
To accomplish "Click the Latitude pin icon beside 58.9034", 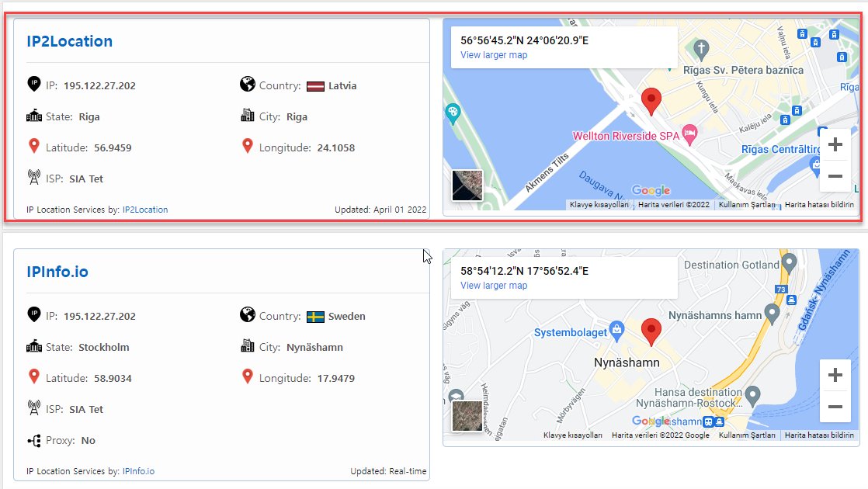I will tap(33, 376).
